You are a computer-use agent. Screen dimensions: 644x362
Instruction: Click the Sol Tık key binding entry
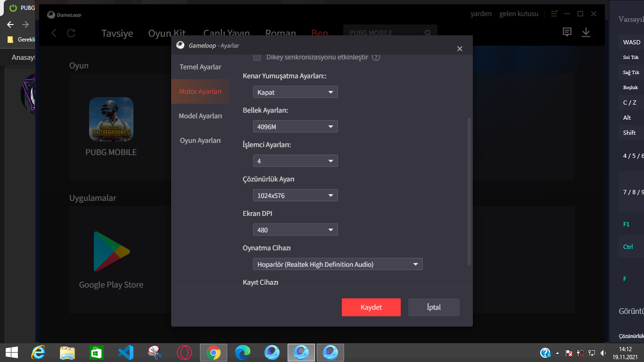coord(631,57)
